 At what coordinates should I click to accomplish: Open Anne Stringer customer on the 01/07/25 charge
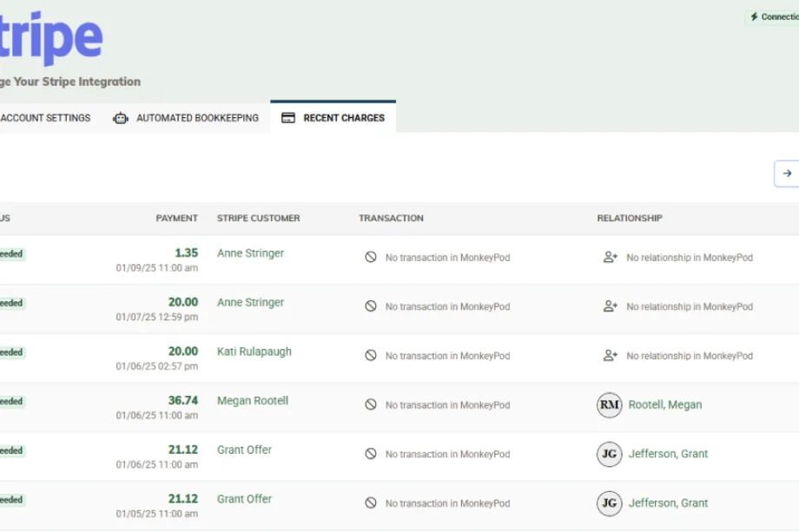[250, 302]
